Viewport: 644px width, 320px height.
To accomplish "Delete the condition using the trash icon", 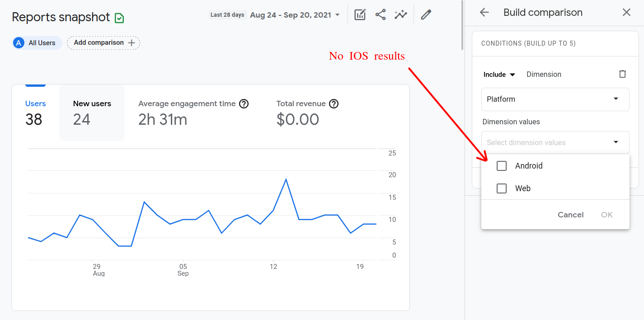I will (x=622, y=74).
